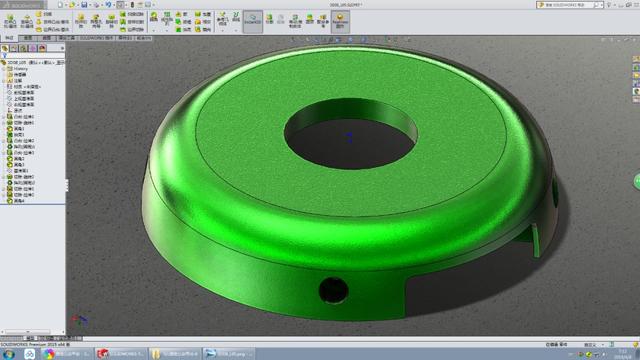Open the Hole Wizard (异型孔向导) tool
The height and width of the screenshot is (360, 640).
click(x=96, y=21)
